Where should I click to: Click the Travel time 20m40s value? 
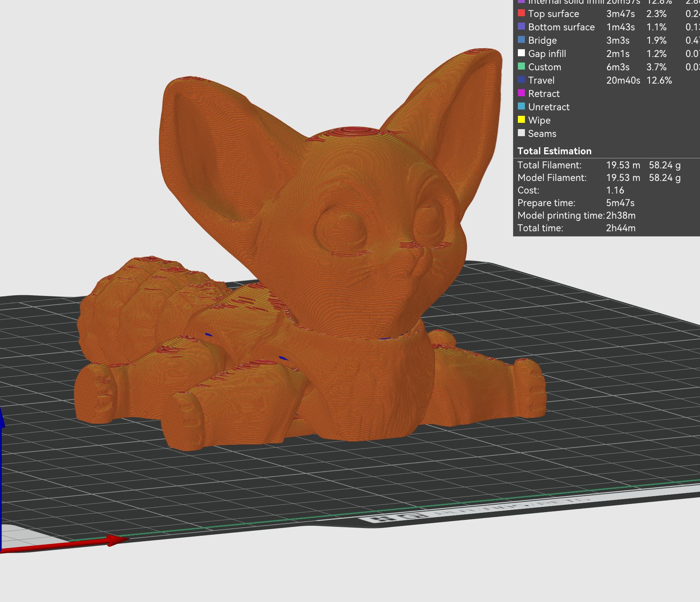tap(623, 80)
